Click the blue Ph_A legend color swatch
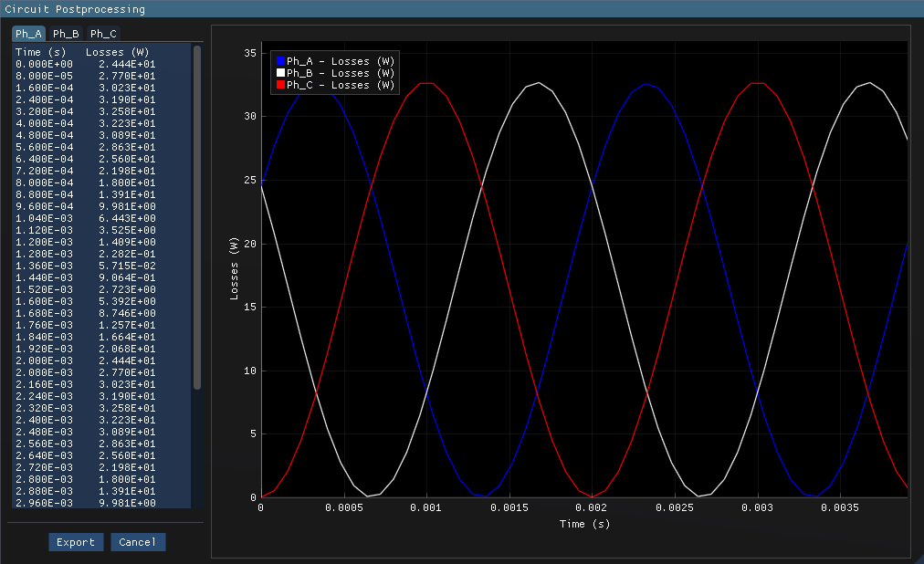 click(280, 61)
